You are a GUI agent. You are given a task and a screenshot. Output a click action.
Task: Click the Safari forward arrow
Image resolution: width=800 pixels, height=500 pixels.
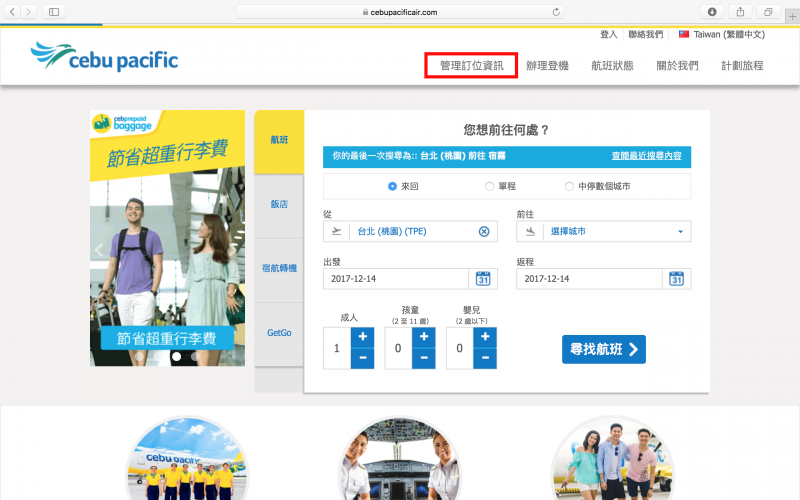click(29, 12)
